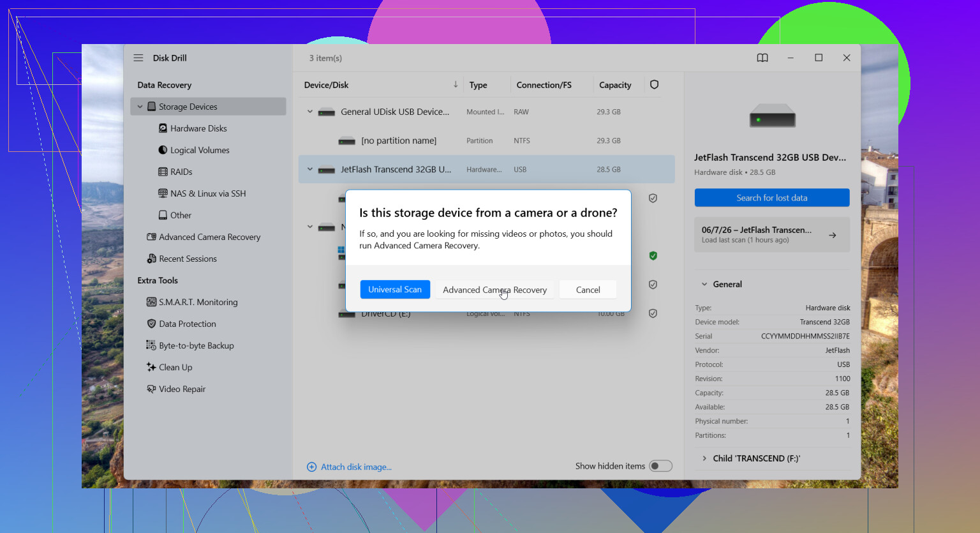
Task: Click the Universal Scan button
Action: (x=395, y=289)
